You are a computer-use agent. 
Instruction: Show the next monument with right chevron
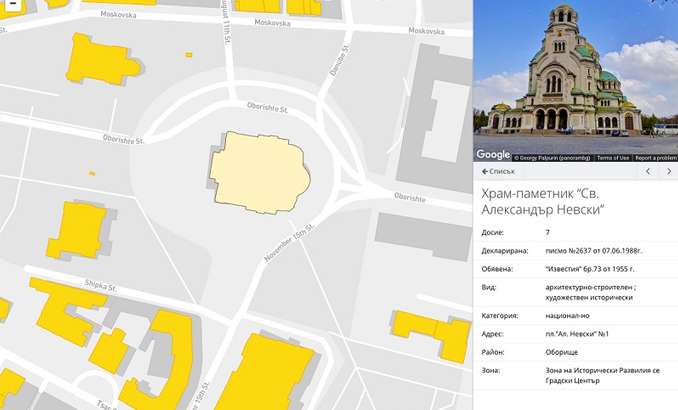pos(668,172)
